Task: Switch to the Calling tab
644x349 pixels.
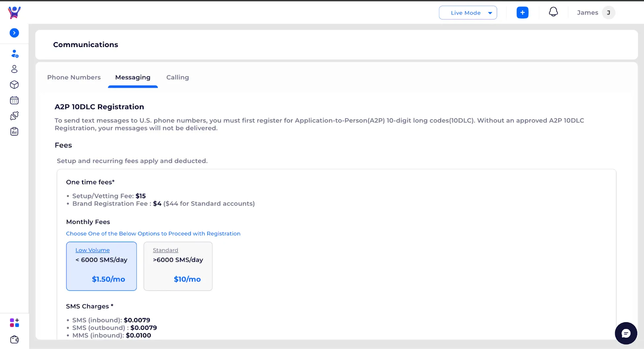Action: click(178, 77)
